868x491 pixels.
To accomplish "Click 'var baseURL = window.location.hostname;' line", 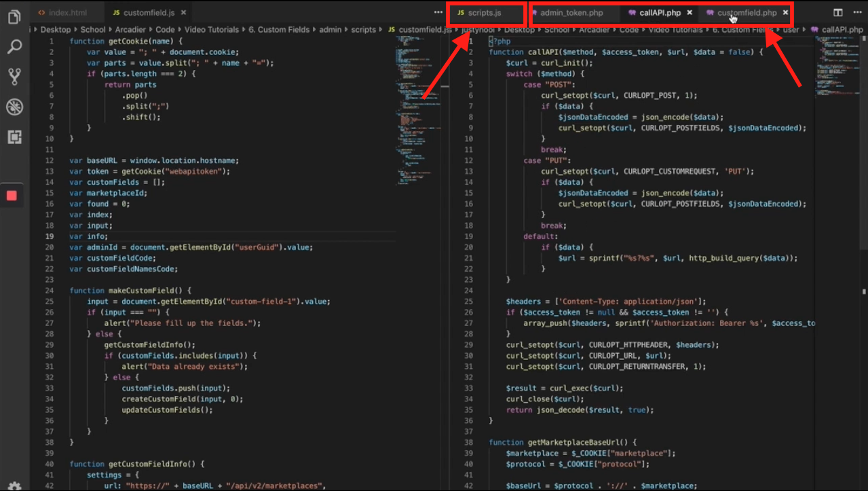I will coord(154,160).
